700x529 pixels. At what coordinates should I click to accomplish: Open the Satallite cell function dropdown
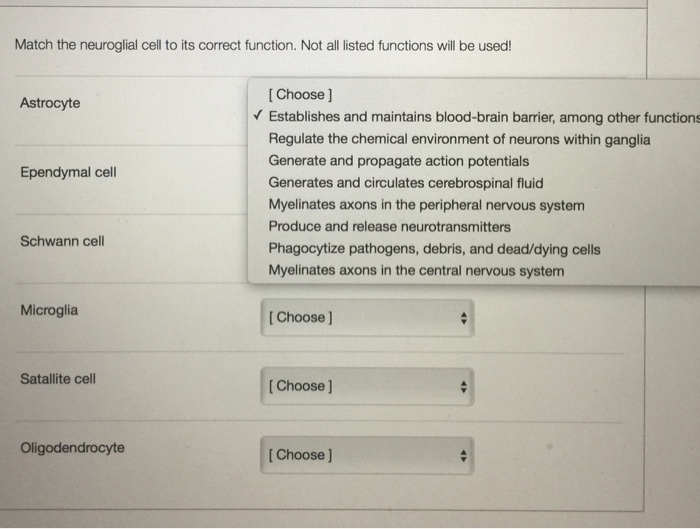tap(366, 386)
